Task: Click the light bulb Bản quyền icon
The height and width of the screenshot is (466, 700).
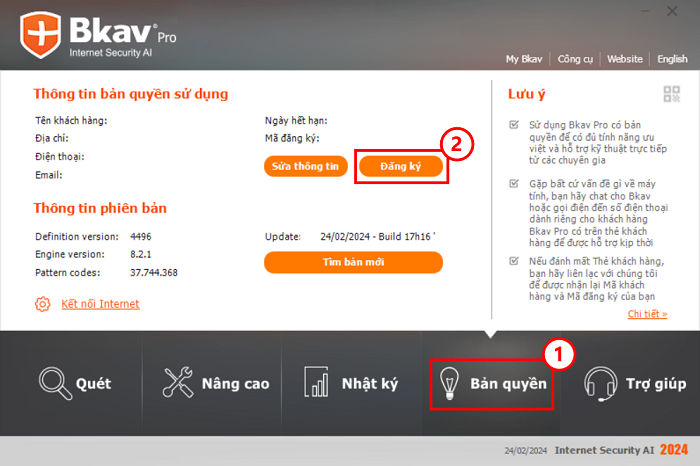Action: [x=450, y=383]
